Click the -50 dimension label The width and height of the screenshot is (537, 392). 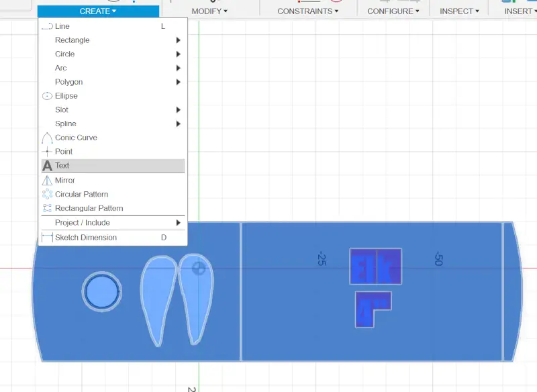[x=439, y=258]
